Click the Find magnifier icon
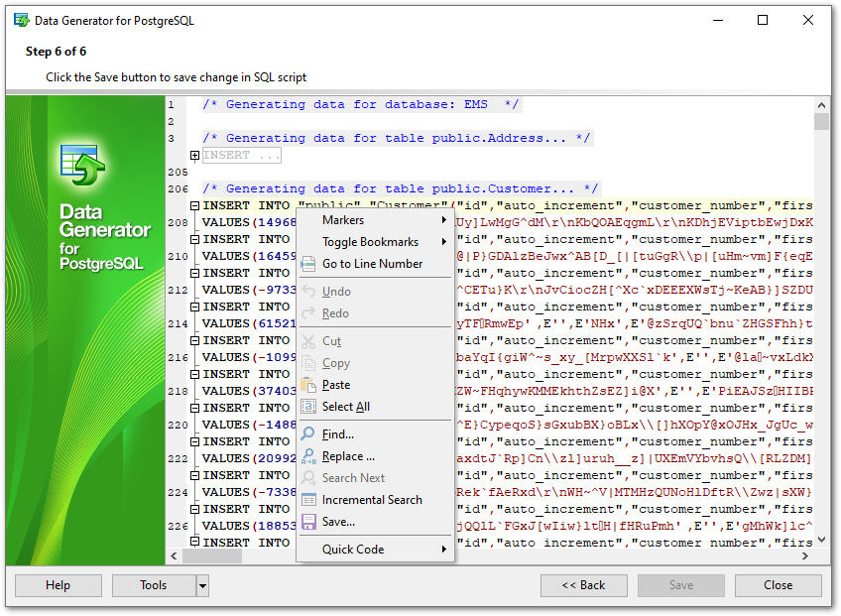This screenshot has height=616, width=841. point(308,433)
